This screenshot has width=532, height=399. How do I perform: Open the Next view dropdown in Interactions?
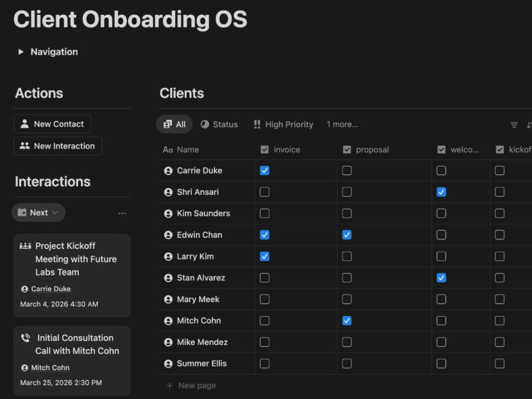38,212
